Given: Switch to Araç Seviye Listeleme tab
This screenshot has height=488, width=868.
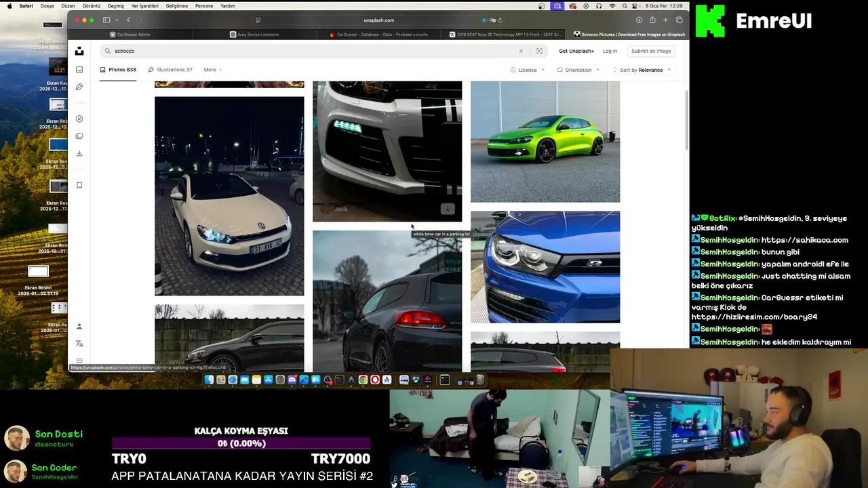Looking at the screenshot, I should pos(254,35).
